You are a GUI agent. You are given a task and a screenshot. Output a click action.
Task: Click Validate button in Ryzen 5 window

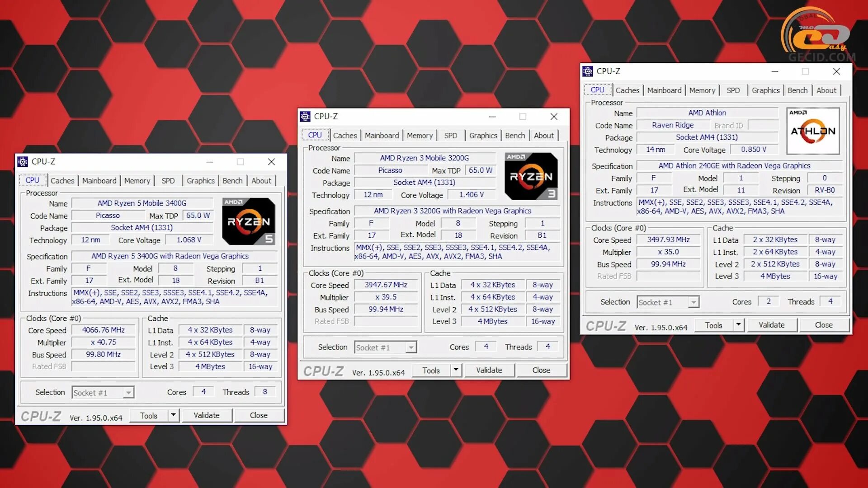(x=207, y=415)
